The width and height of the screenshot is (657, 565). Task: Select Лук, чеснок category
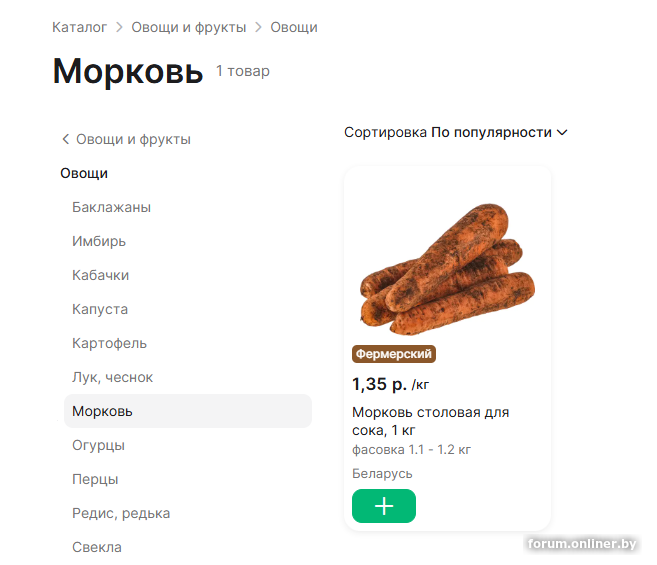click(x=112, y=377)
